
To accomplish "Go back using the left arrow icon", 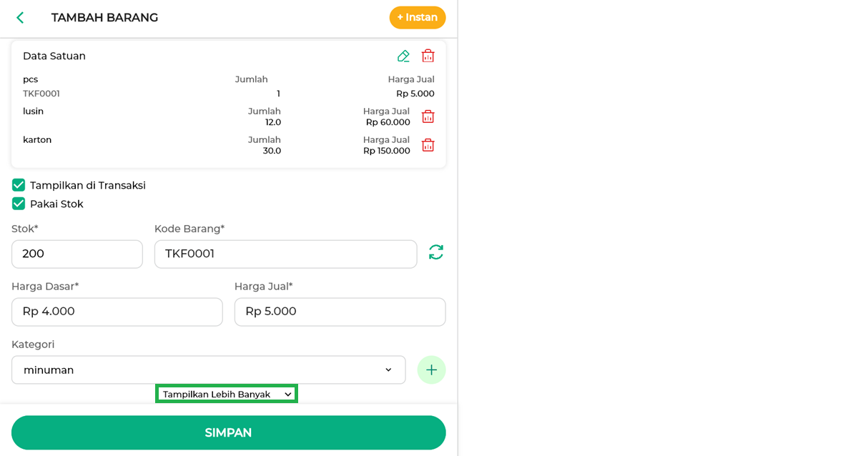I will point(20,18).
